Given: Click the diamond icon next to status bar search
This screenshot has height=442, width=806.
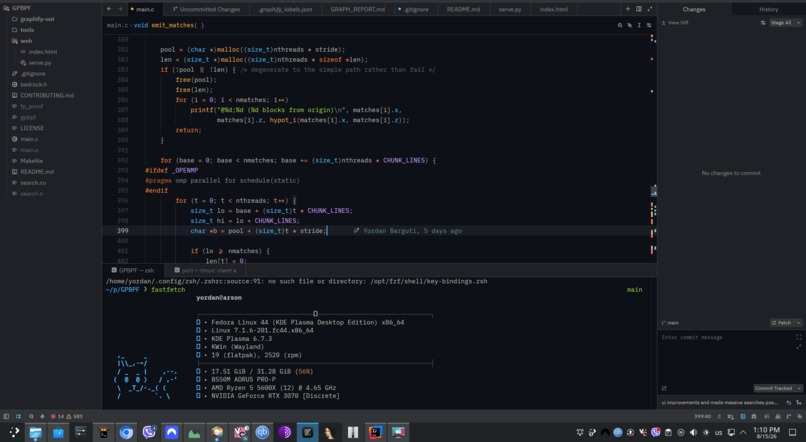Looking at the screenshot, I should [42, 416].
